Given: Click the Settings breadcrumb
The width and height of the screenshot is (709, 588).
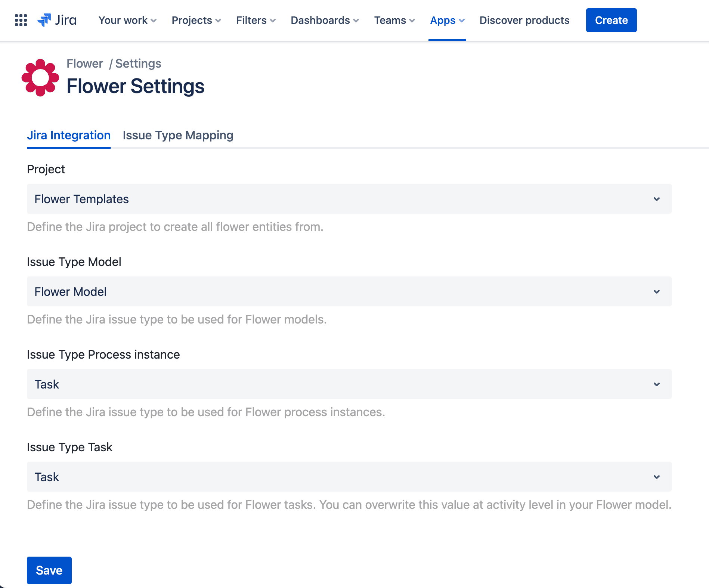Looking at the screenshot, I should [138, 64].
